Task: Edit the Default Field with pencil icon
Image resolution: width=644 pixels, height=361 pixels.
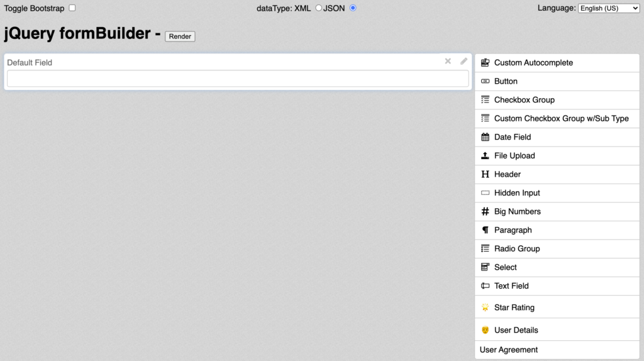Action: click(x=464, y=61)
